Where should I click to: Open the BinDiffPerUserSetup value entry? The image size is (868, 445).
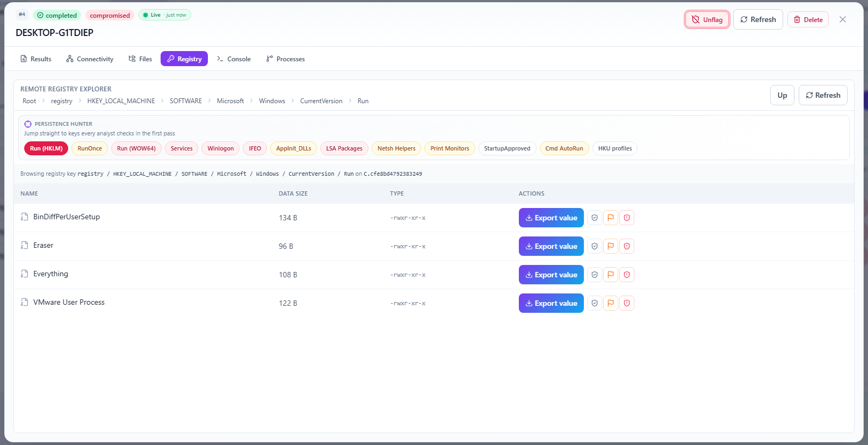pyautogui.click(x=67, y=217)
